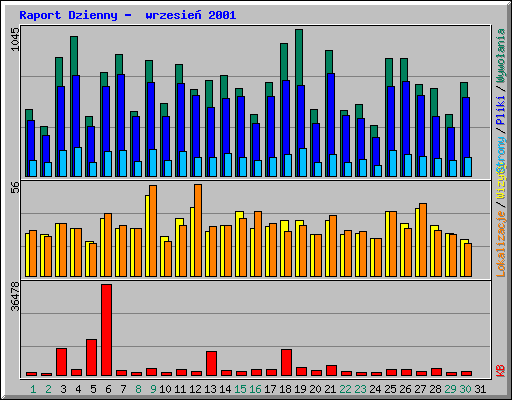Select the tallest green hits bar for day 19
Viewport: 512px width, 400px height.
point(299,57)
